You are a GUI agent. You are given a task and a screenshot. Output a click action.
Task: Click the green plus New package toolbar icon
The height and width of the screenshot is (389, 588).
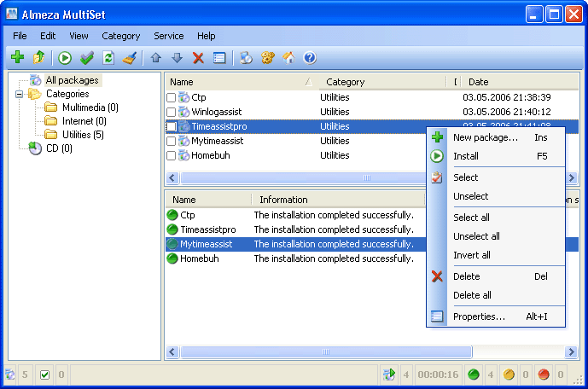pos(17,58)
